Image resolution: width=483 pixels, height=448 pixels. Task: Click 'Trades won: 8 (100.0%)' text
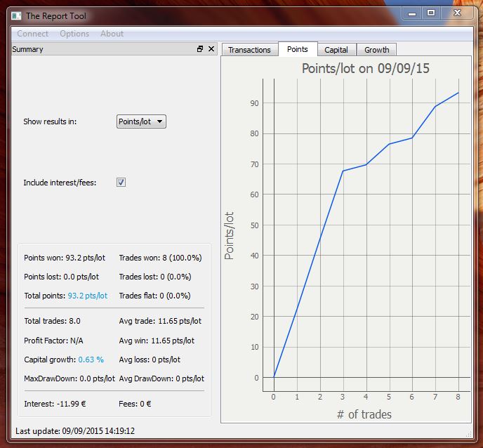click(x=160, y=258)
